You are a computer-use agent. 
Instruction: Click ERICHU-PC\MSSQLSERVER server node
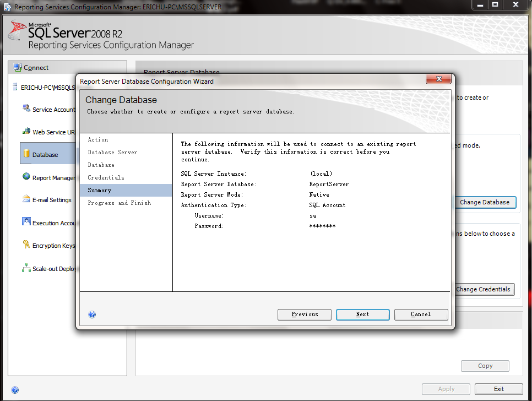coord(47,88)
